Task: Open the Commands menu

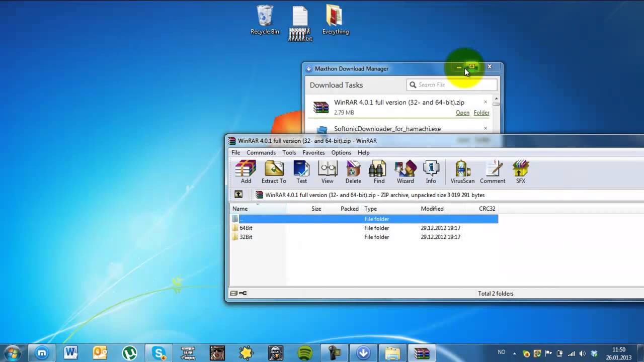Action: (x=261, y=152)
